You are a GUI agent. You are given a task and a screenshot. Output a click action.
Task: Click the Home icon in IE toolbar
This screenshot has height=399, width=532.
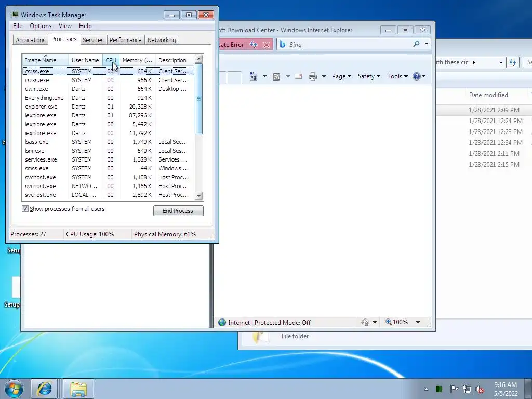pyautogui.click(x=254, y=76)
